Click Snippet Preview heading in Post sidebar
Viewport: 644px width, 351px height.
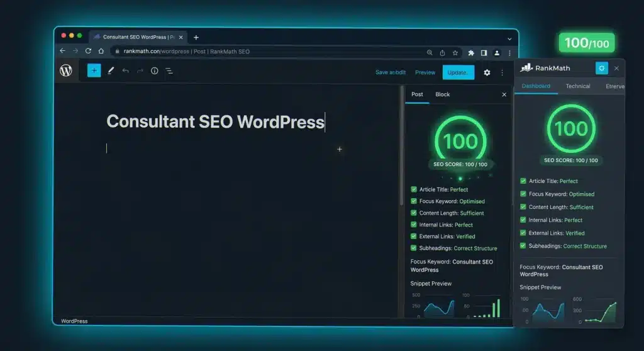pyautogui.click(x=431, y=283)
